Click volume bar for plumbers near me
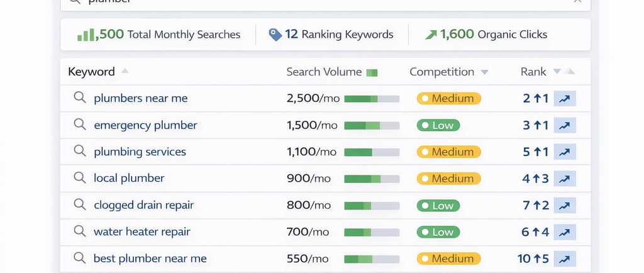 (x=372, y=99)
